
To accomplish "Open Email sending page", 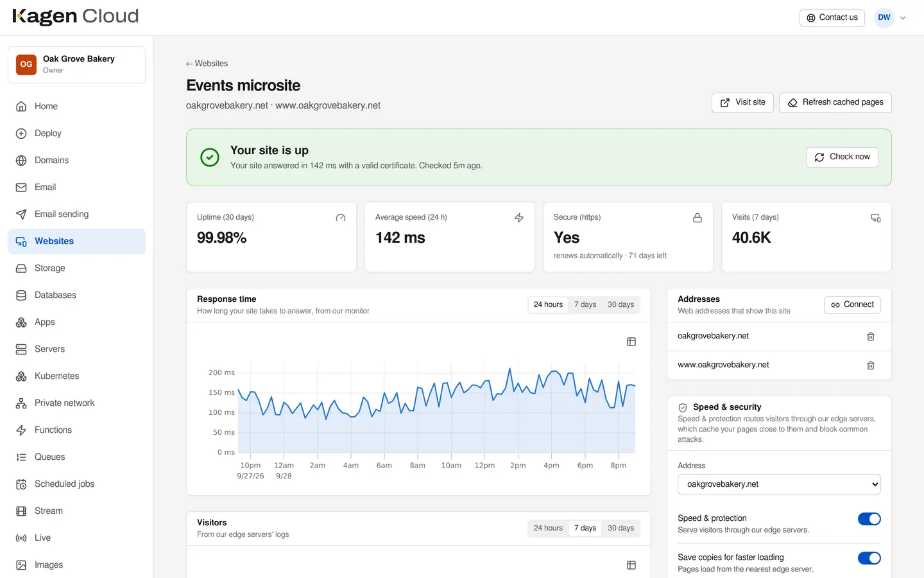I will (76, 215).
